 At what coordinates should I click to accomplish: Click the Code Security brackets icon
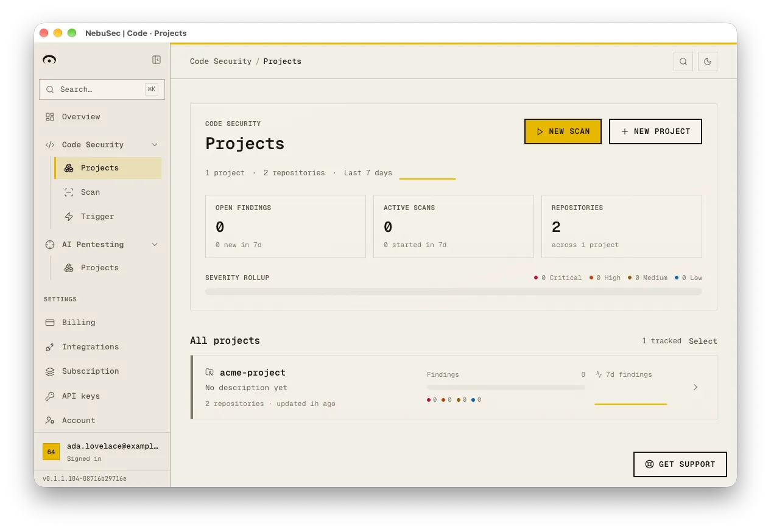coord(50,145)
